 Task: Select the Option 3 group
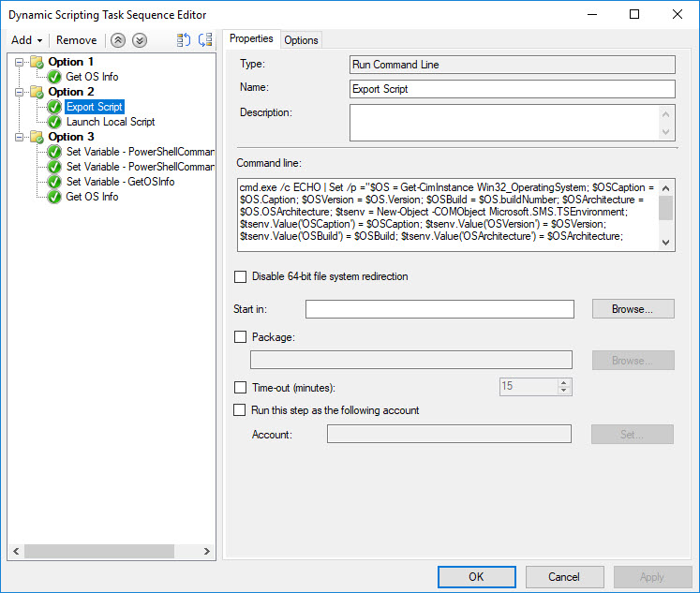coord(71,137)
